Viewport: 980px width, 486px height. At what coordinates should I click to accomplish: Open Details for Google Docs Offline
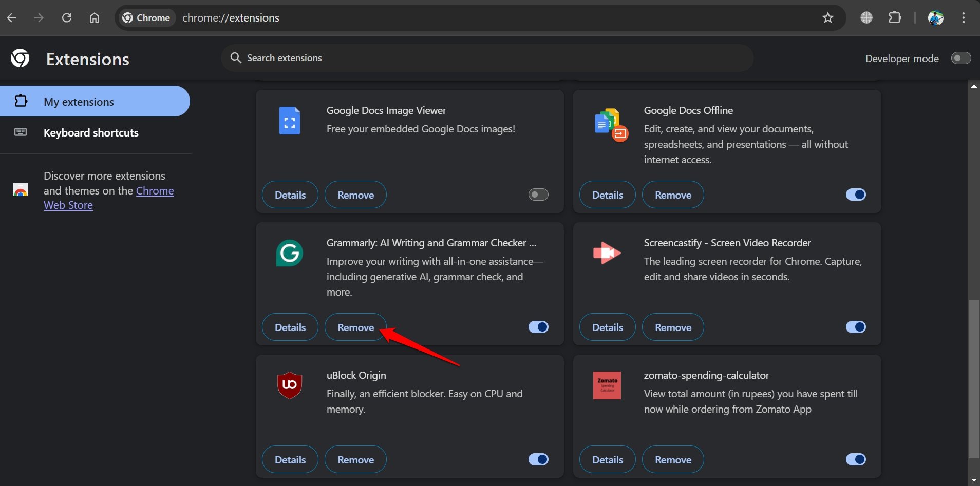point(608,195)
